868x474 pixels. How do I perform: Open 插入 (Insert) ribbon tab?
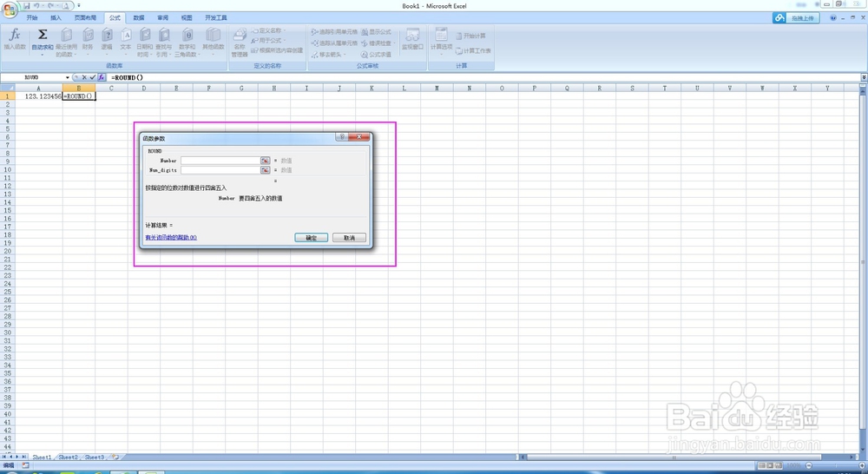pyautogui.click(x=56, y=17)
